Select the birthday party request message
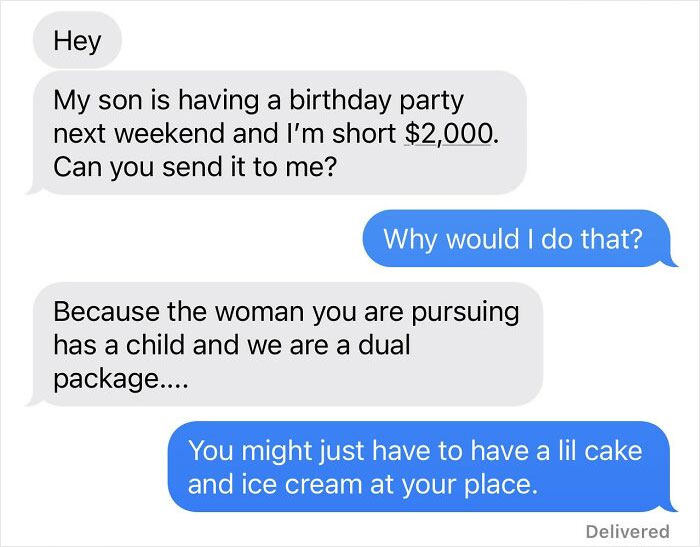This screenshot has width=700, height=547. [x=277, y=133]
